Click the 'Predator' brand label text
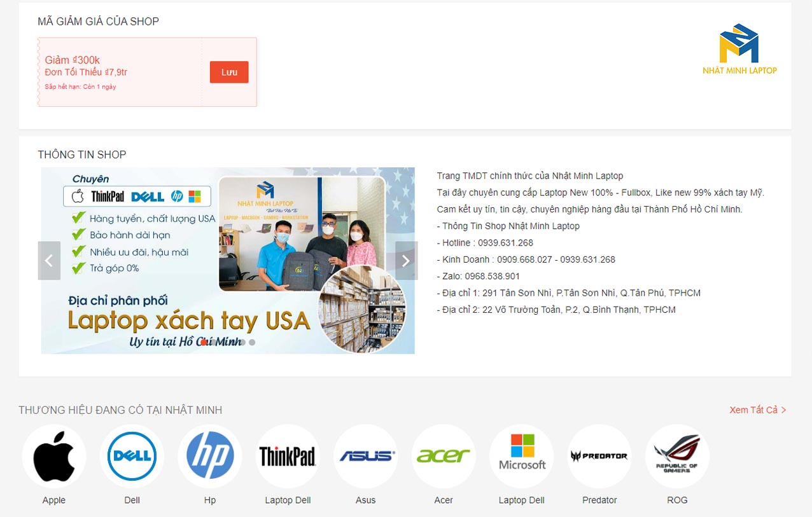 click(x=599, y=500)
